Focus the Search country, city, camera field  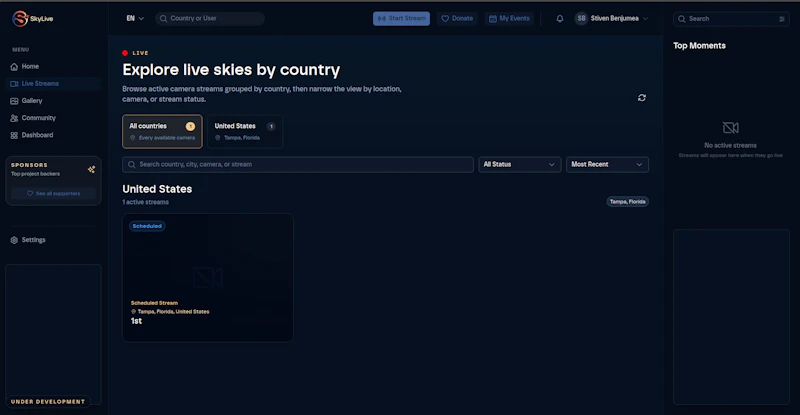click(x=298, y=164)
